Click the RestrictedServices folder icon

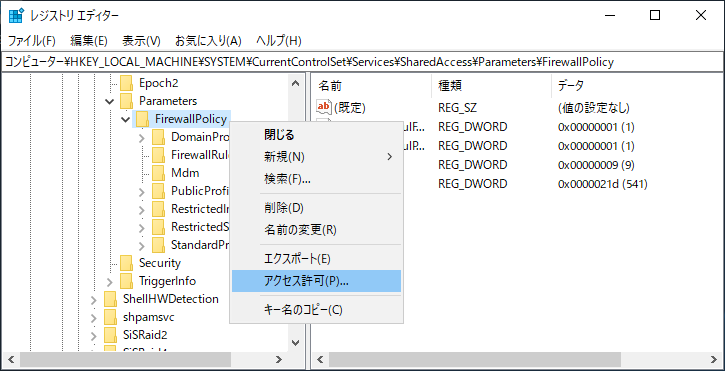point(158,227)
